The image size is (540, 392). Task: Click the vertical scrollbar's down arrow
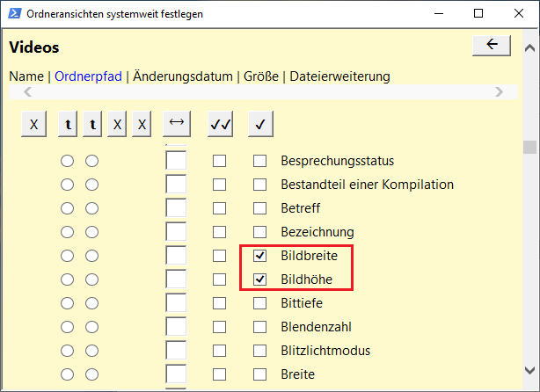[x=529, y=369]
